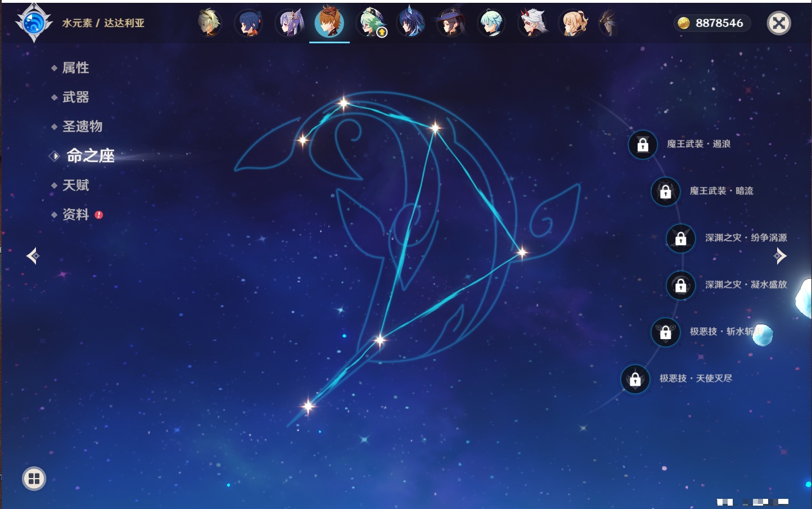Click the topmost star of the whale constellation
The height and width of the screenshot is (509, 812).
click(343, 103)
